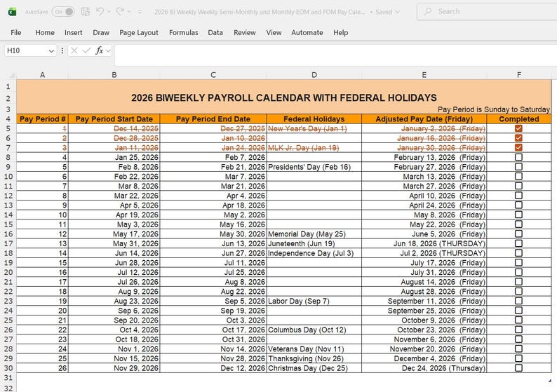Select the Memorial Day (May 25) cell
This screenshot has width=557, height=392.
(x=314, y=234)
